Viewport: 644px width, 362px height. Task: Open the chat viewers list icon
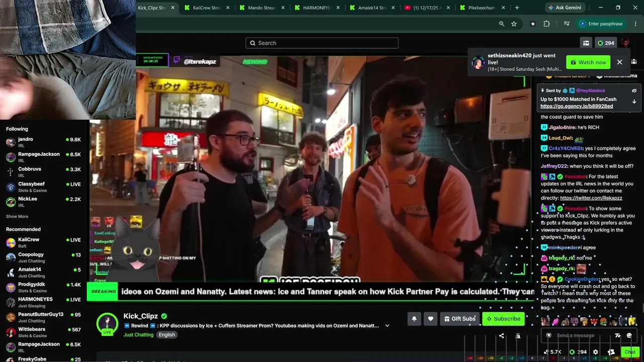pyautogui.click(x=634, y=62)
